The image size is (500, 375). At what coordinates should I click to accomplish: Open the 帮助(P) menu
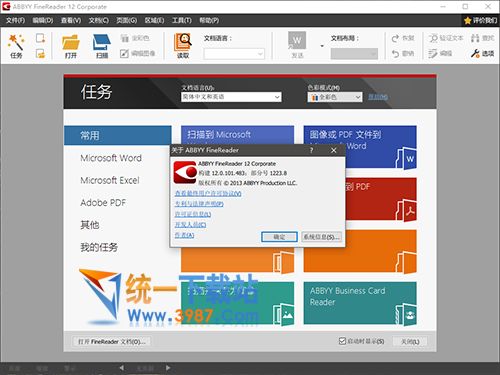click(x=209, y=20)
